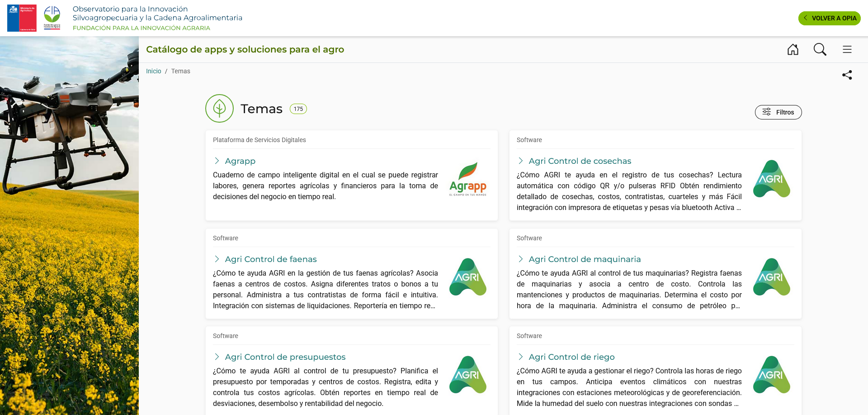This screenshot has height=415, width=868.
Task: Open Agri Control de cosechas title
Action: click(x=580, y=161)
